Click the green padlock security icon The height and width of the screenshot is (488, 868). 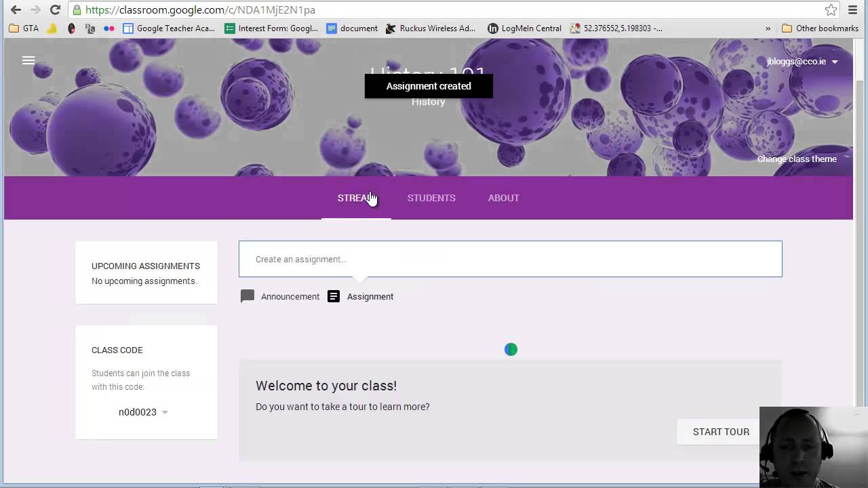click(77, 10)
